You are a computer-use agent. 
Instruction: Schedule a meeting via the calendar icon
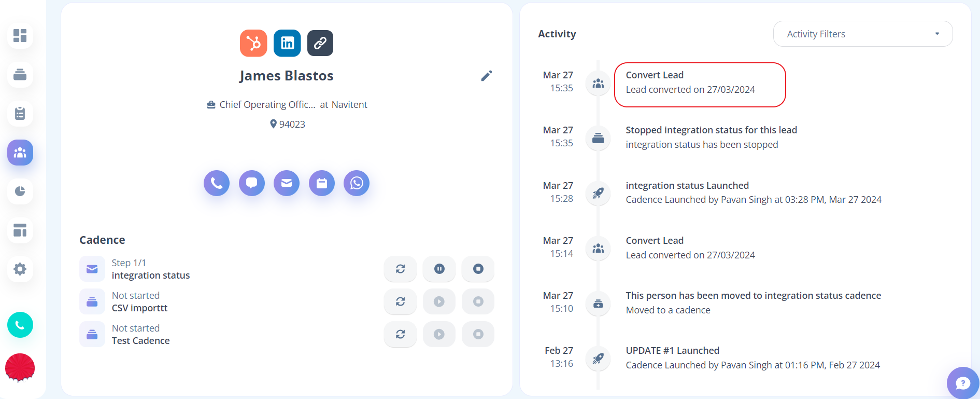point(322,183)
